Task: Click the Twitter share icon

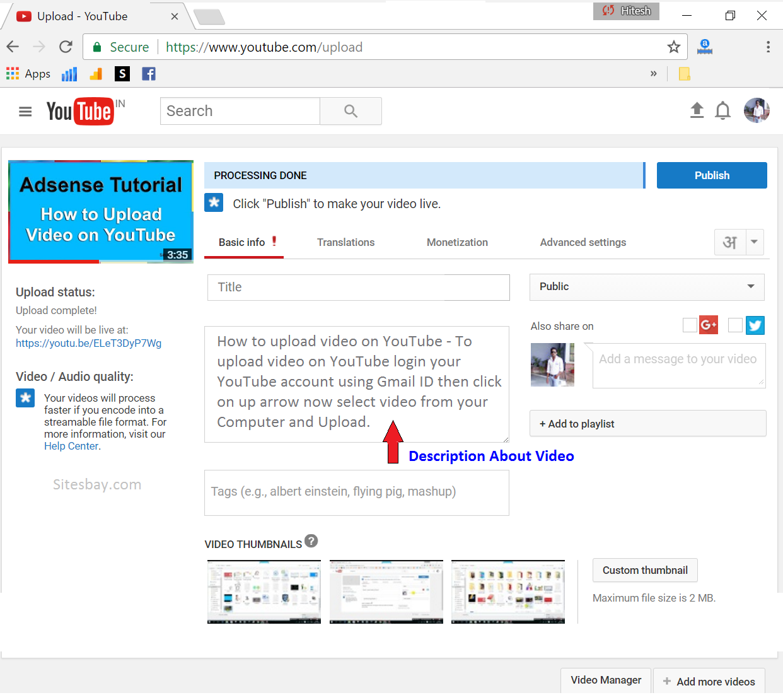Action: click(755, 325)
